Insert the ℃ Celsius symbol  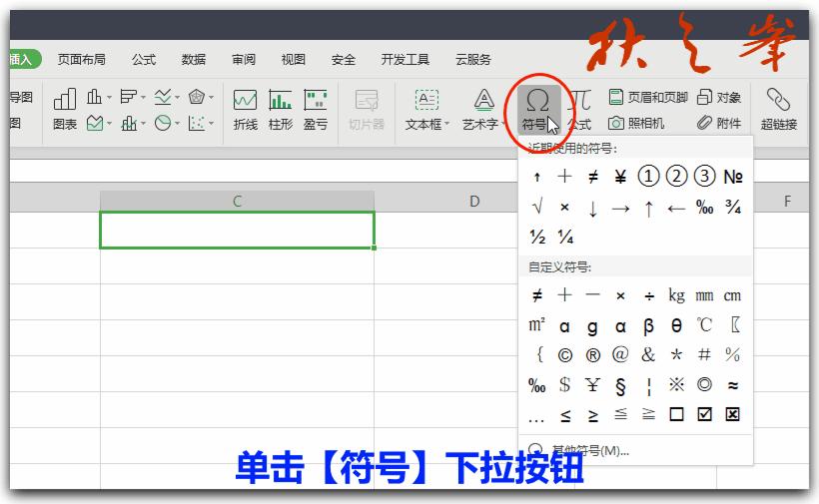tap(704, 325)
